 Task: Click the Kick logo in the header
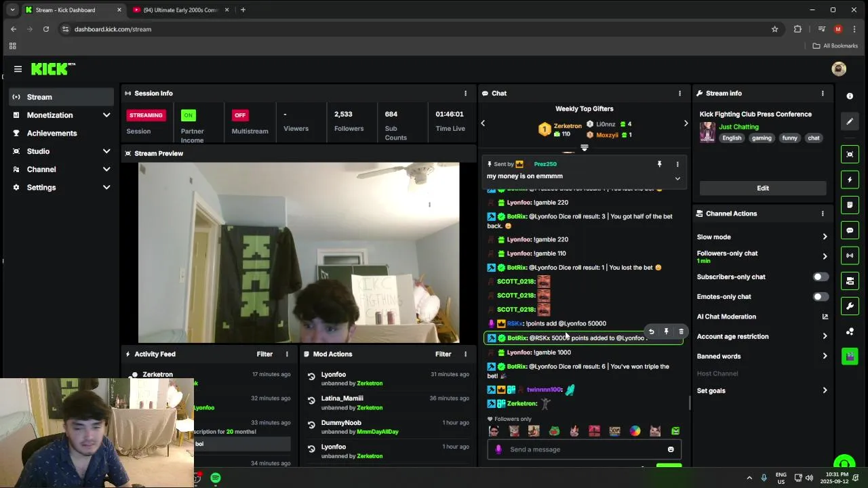coord(53,68)
